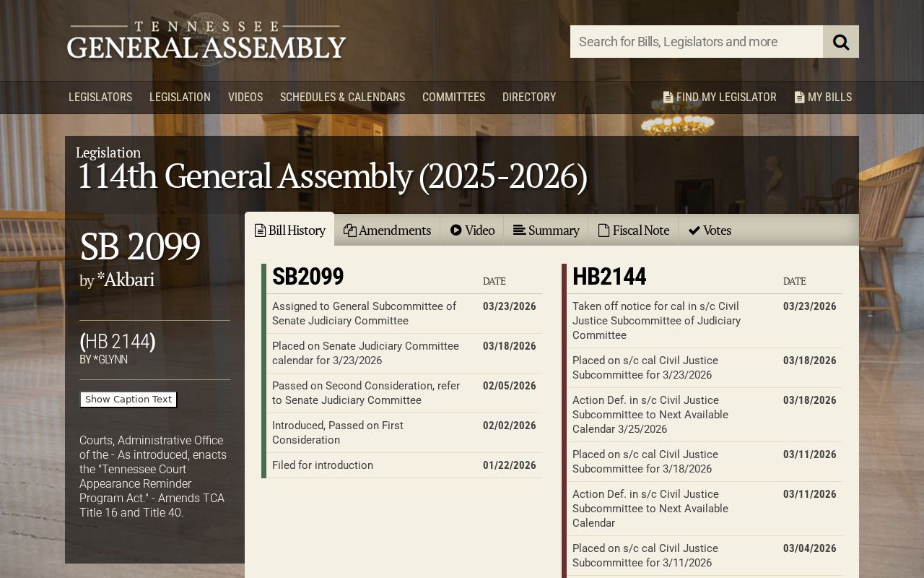924x578 pixels.
Task: Select 'Taken off notice for cal' entry
Action: [x=656, y=321]
